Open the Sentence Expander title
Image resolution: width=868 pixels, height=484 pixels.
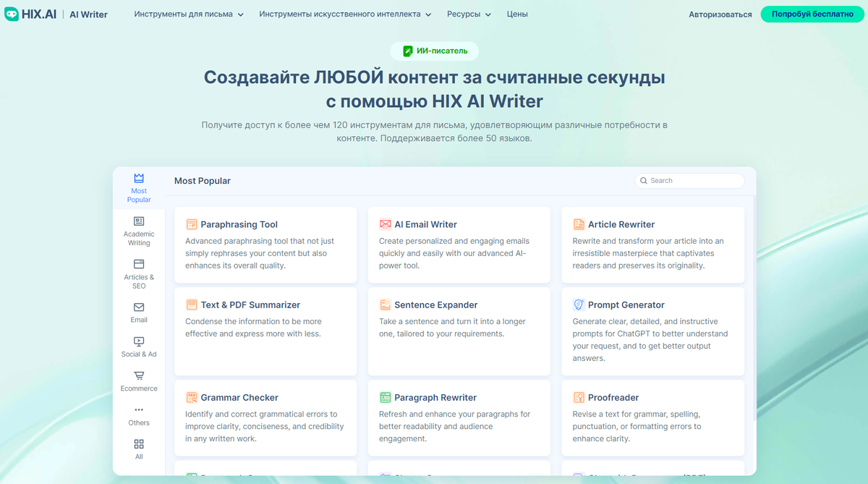point(435,305)
